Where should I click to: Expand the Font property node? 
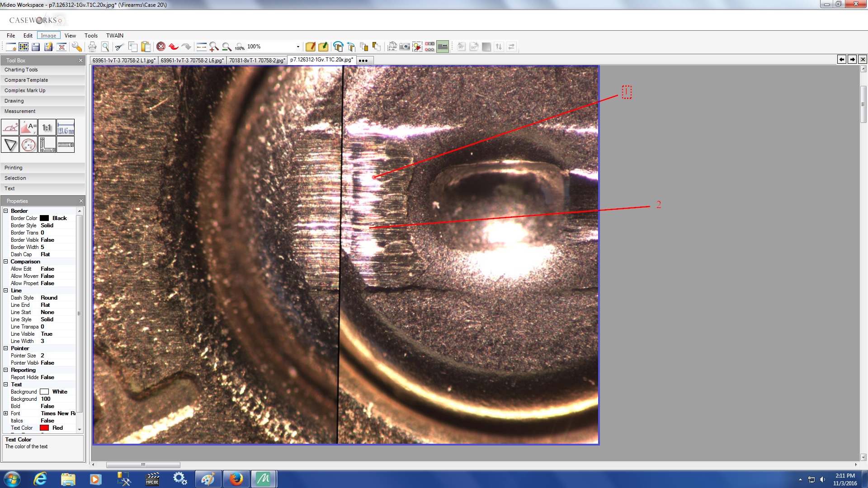6,413
